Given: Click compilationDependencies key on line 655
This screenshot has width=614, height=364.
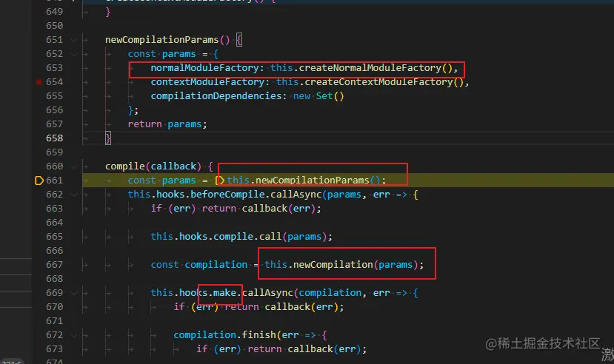Looking at the screenshot, I should (x=216, y=96).
